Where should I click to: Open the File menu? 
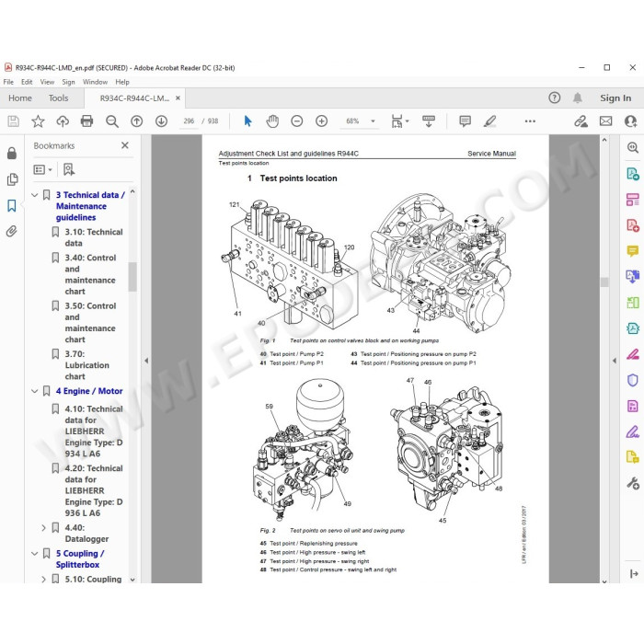[8, 82]
